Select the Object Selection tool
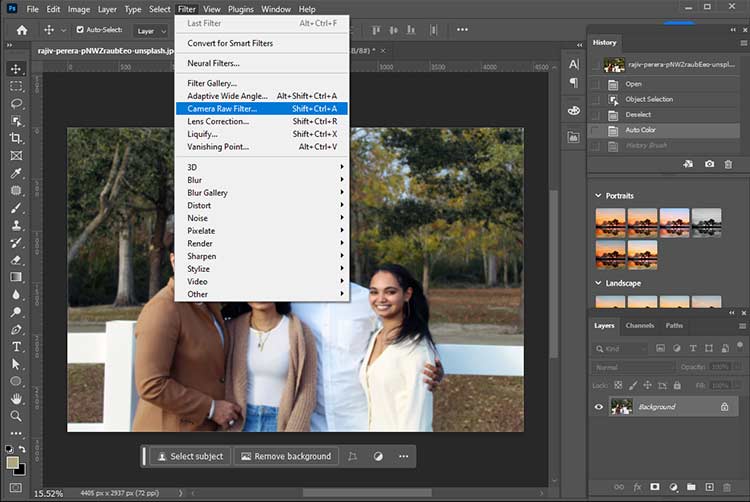This screenshot has width=750, height=502. coord(16,121)
